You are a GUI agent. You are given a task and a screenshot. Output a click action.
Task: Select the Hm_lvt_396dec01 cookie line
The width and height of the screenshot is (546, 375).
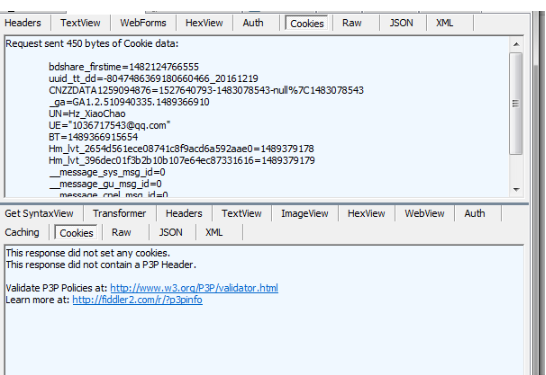coord(182,161)
